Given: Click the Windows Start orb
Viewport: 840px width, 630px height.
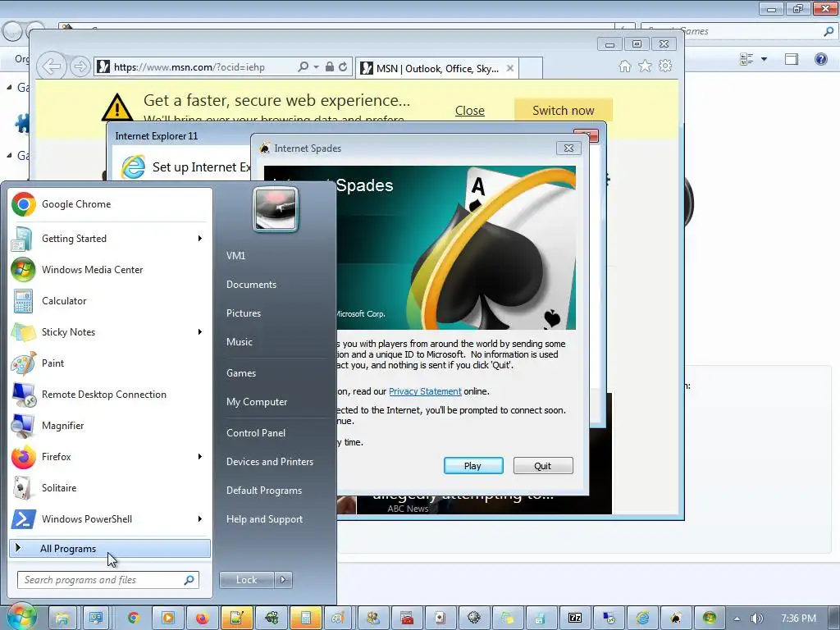Looking at the screenshot, I should tap(21, 618).
